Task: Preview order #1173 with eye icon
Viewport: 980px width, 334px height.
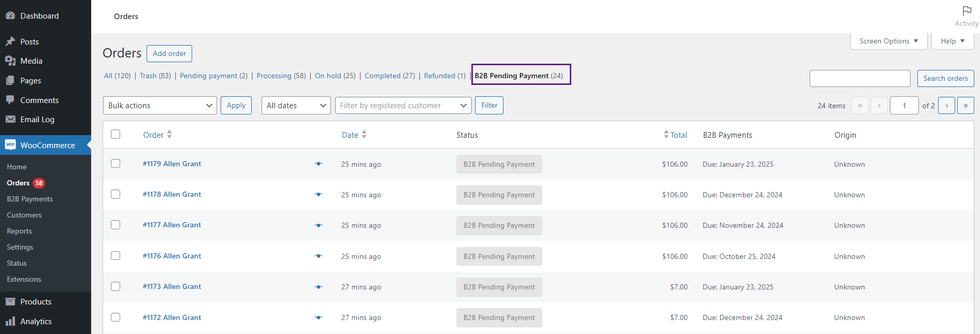Action: pyautogui.click(x=319, y=287)
